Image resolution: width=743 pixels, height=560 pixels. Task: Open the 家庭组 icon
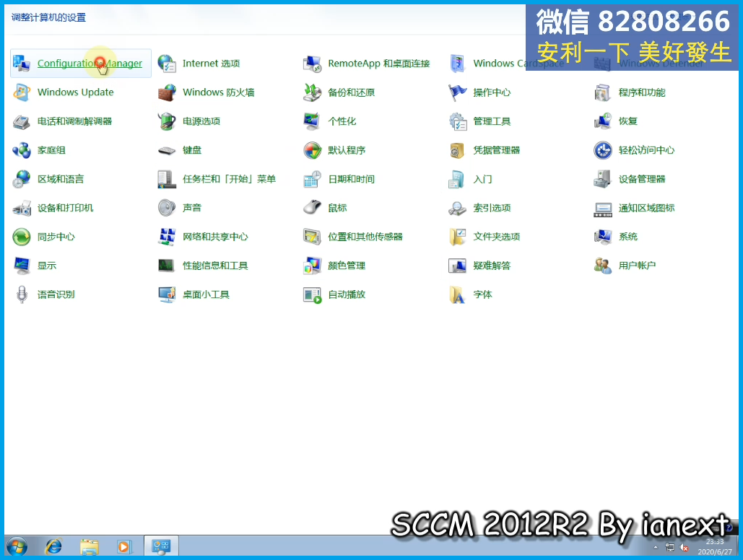(x=22, y=149)
